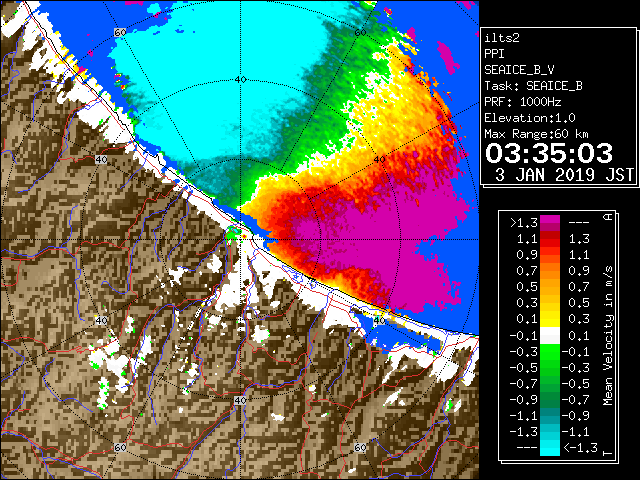Viewport: 640px width, 480px height.
Task: Click the bright green band of the color bar
Action: coord(550,352)
